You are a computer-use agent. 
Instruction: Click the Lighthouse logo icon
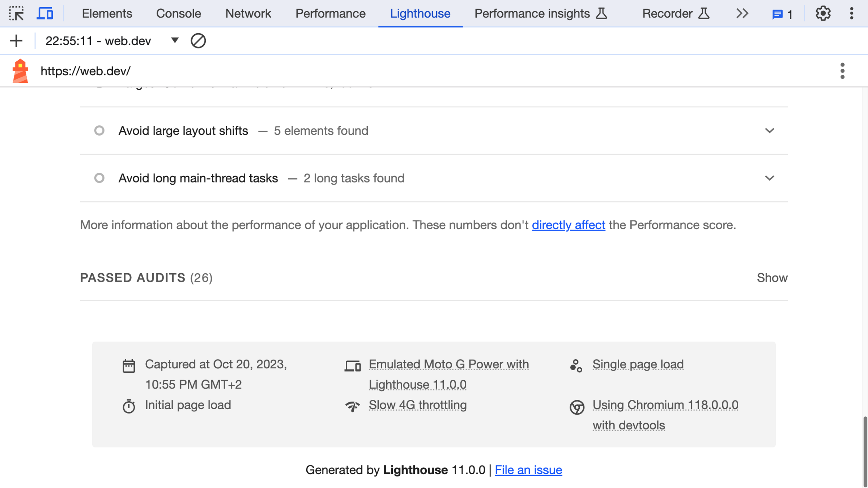pyautogui.click(x=20, y=71)
